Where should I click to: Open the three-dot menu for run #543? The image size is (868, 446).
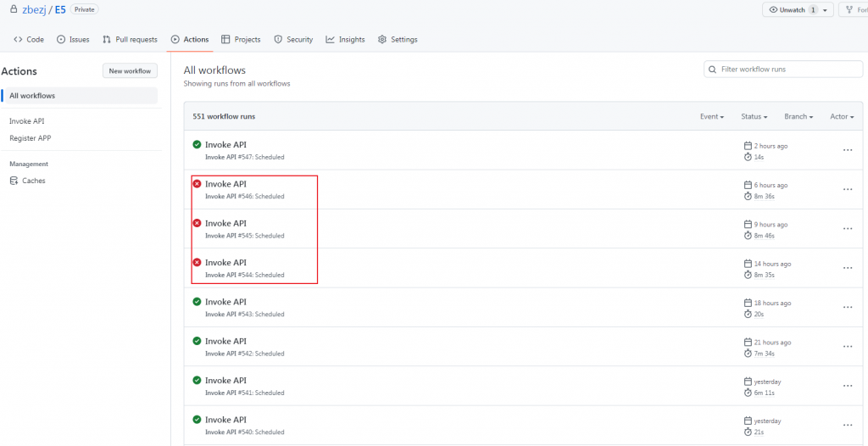coord(847,308)
